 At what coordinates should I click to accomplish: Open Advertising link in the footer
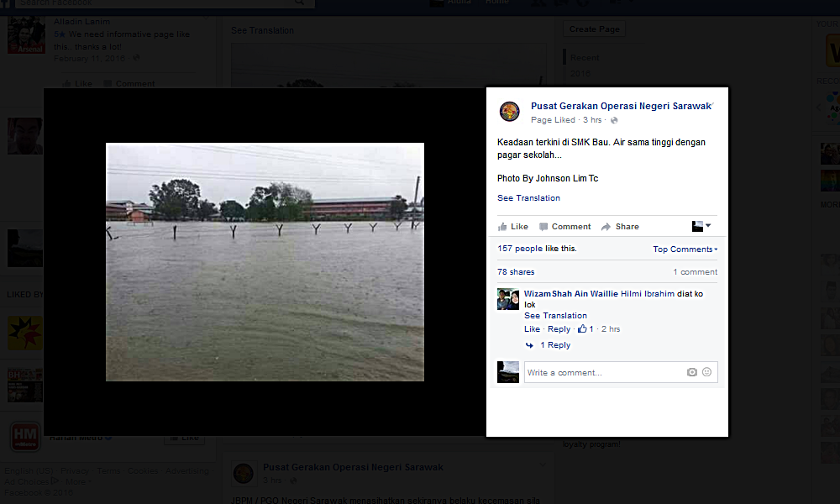click(x=187, y=470)
